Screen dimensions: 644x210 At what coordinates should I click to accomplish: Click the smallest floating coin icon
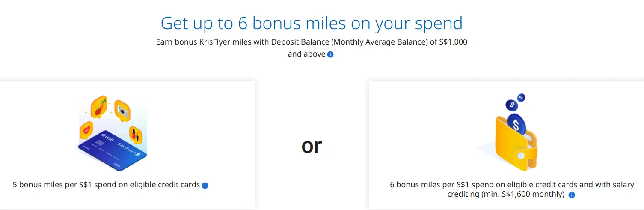point(521,98)
